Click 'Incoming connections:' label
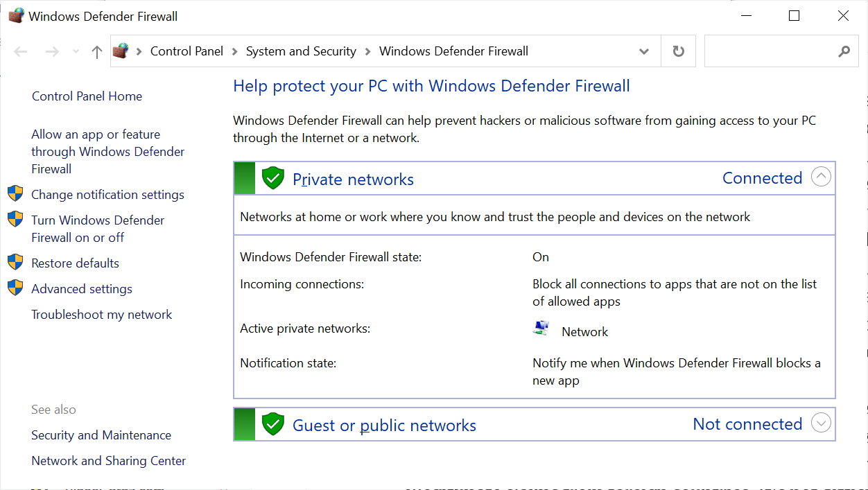This screenshot has height=490, width=868. (x=302, y=284)
